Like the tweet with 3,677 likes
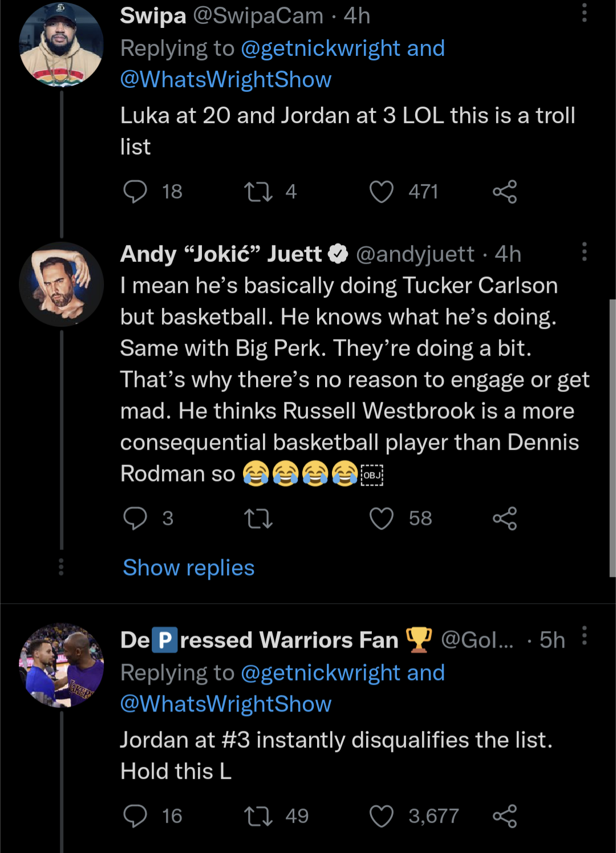The width and height of the screenshot is (616, 853). (x=382, y=816)
